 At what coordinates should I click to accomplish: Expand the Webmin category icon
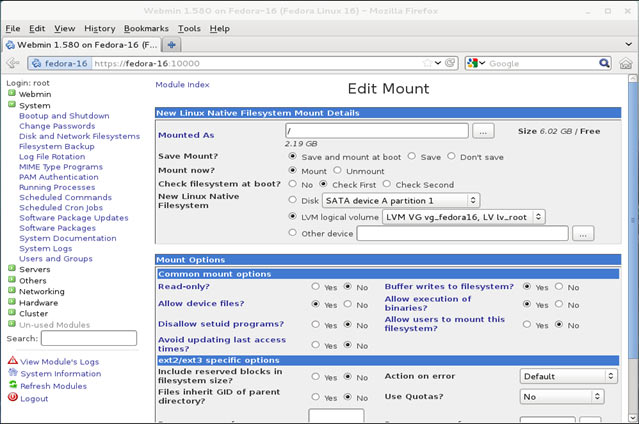(x=12, y=93)
